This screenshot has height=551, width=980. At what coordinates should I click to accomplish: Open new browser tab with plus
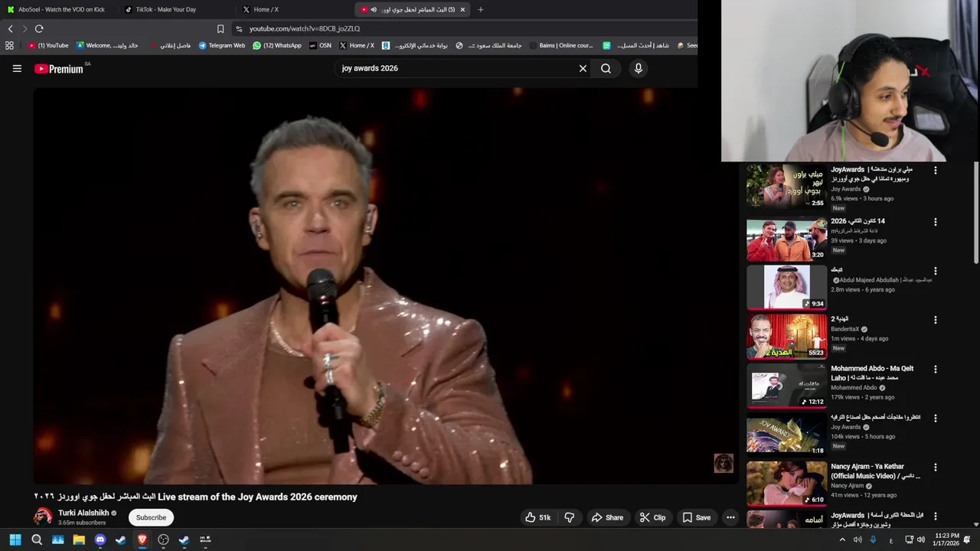(481, 9)
